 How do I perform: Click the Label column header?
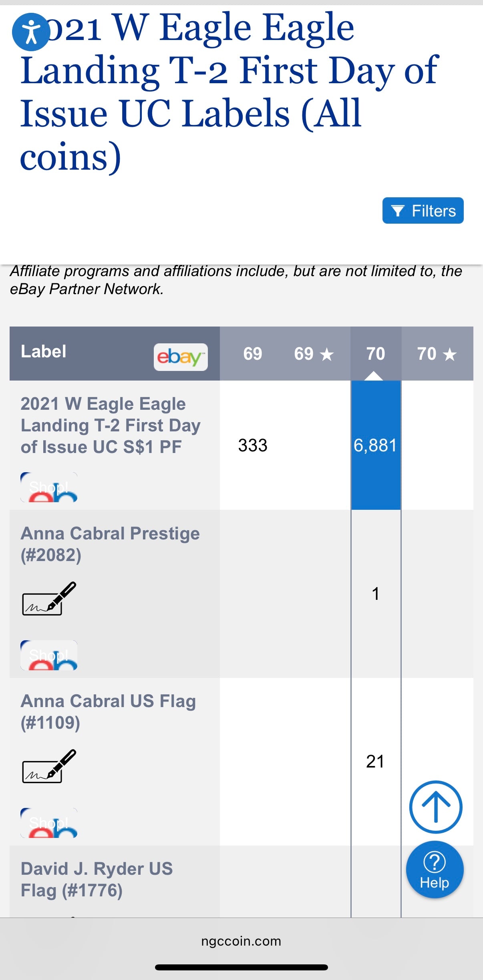pyautogui.click(x=44, y=352)
